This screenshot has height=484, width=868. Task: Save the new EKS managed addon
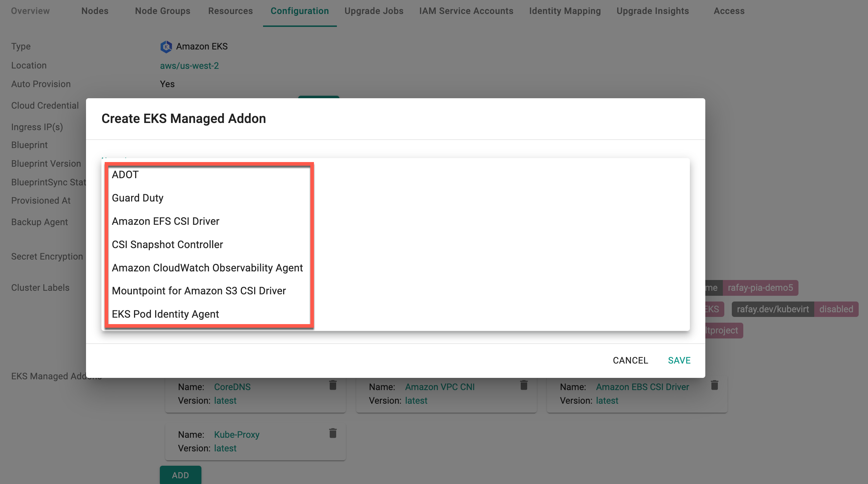[x=679, y=360]
